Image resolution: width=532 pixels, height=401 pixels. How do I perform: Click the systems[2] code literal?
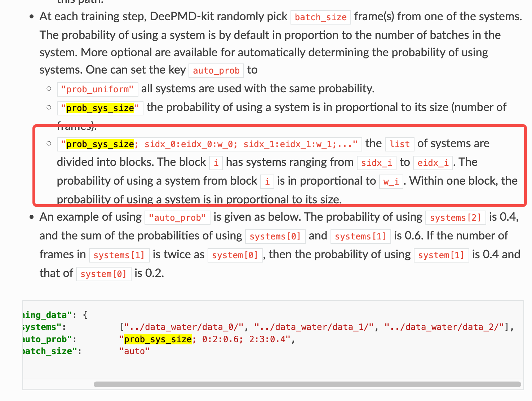pyautogui.click(x=456, y=217)
